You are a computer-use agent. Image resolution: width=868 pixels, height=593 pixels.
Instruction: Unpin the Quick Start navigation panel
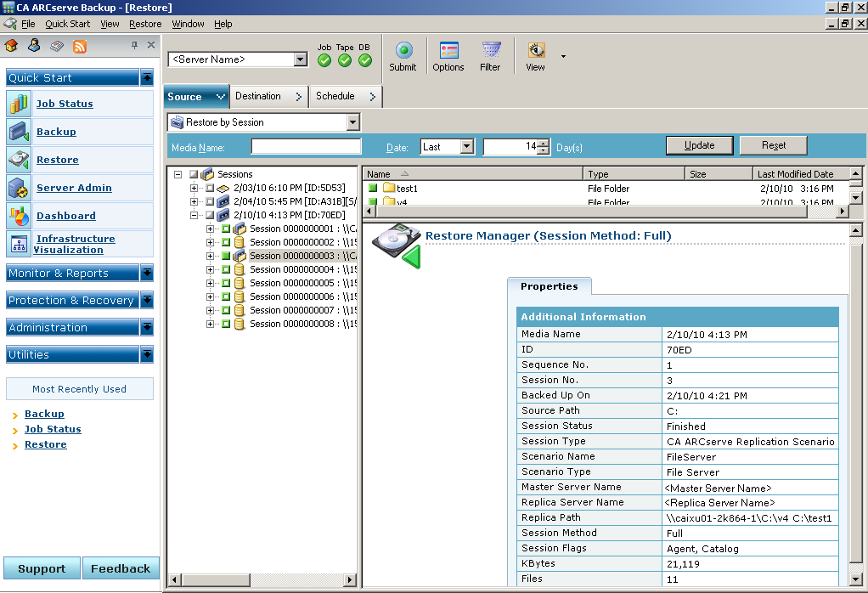click(135, 47)
